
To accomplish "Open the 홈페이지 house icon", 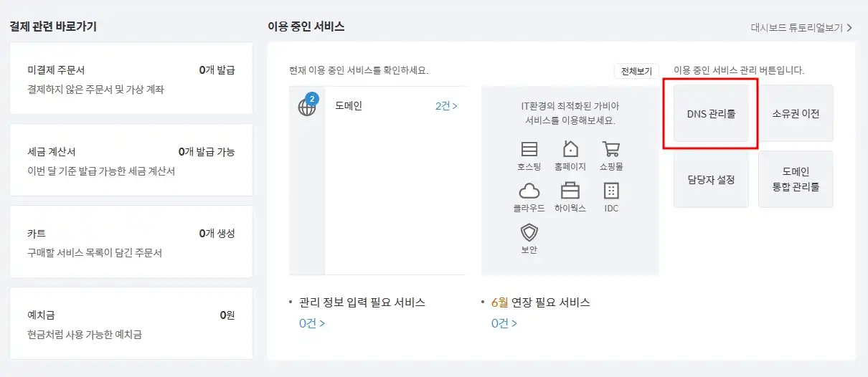I will coord(570,149).
